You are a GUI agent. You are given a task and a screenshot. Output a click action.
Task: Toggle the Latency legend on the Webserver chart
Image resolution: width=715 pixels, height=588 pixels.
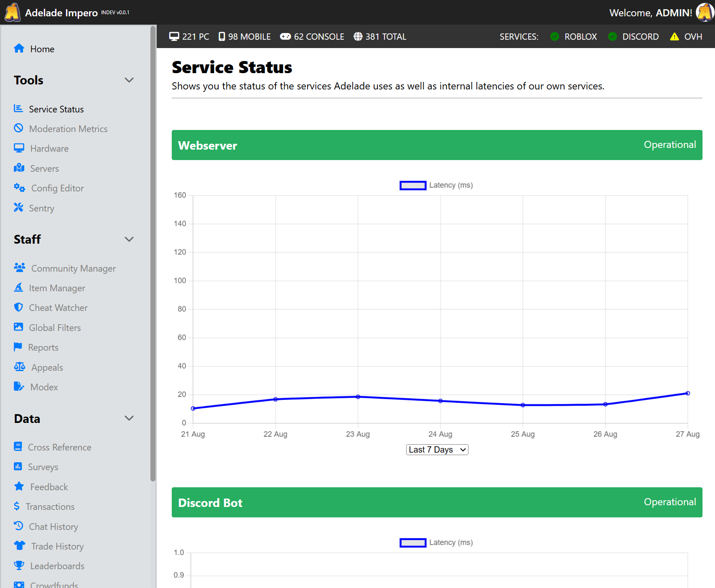point(436,185)
